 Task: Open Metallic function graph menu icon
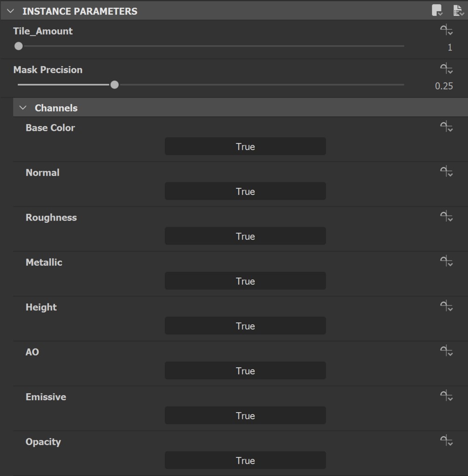pyautogui.click(x=446, y=261)
